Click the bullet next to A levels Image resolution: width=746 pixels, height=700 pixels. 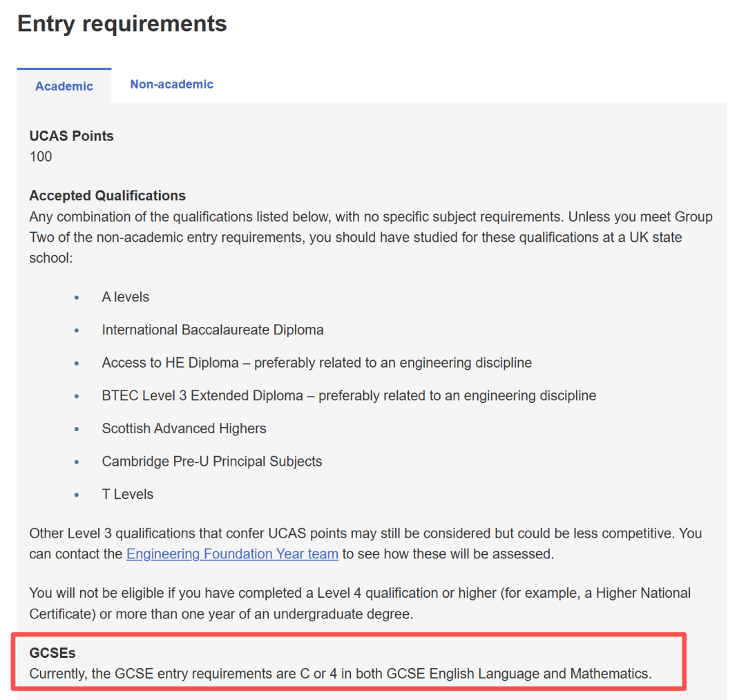point(77,297)
